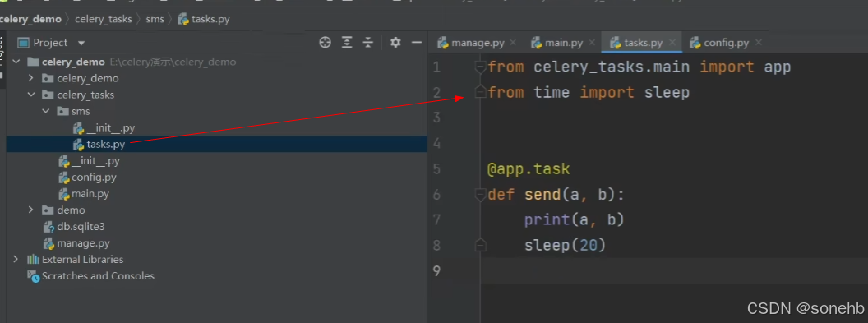Open config.py in the project tree
Screen dimensions: 868x323
click(87, 178)
